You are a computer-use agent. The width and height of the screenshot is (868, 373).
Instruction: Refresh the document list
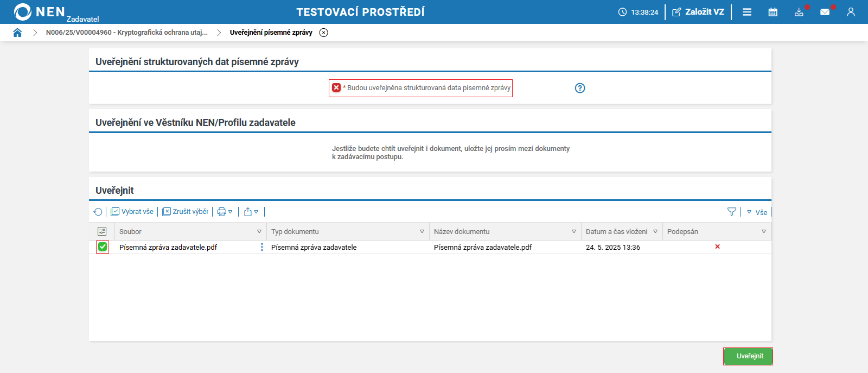pyautogui.click(x=98, y=212)
